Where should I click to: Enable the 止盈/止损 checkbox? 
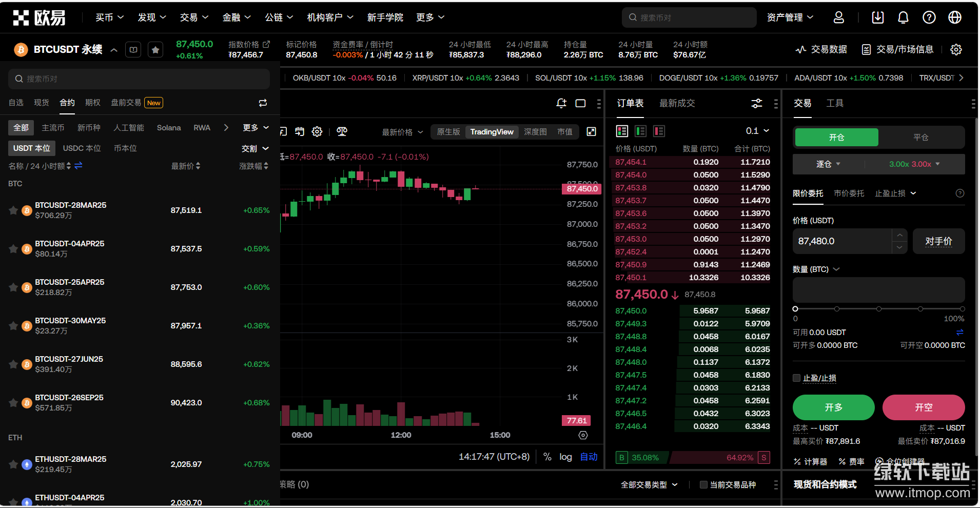tap(797, 378)
